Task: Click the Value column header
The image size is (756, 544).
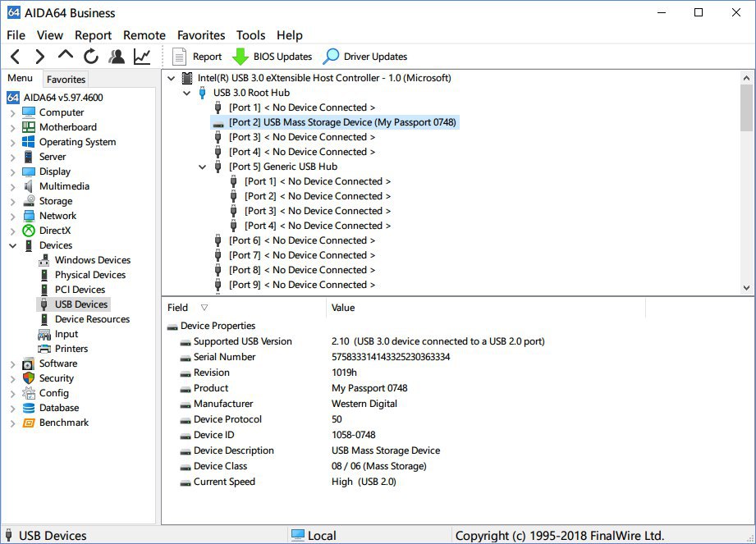Action: (x=486, y=308)
